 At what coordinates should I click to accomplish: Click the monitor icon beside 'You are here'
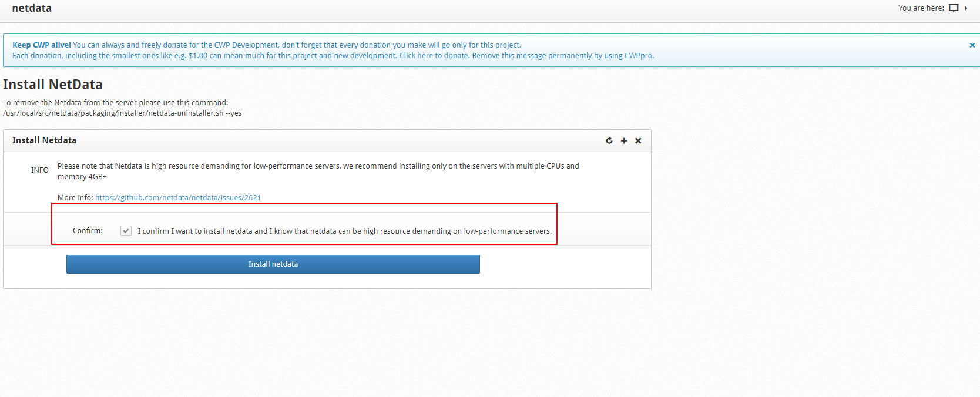coord(954,8)
